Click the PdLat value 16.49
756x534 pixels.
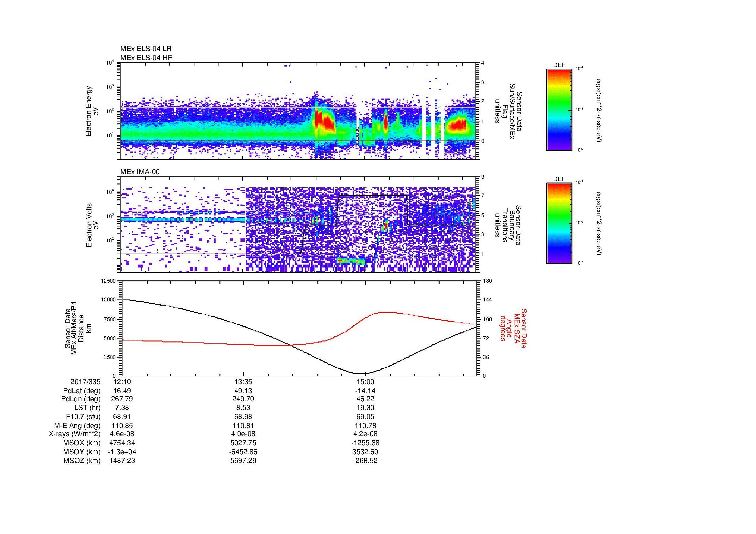point(122,391)
